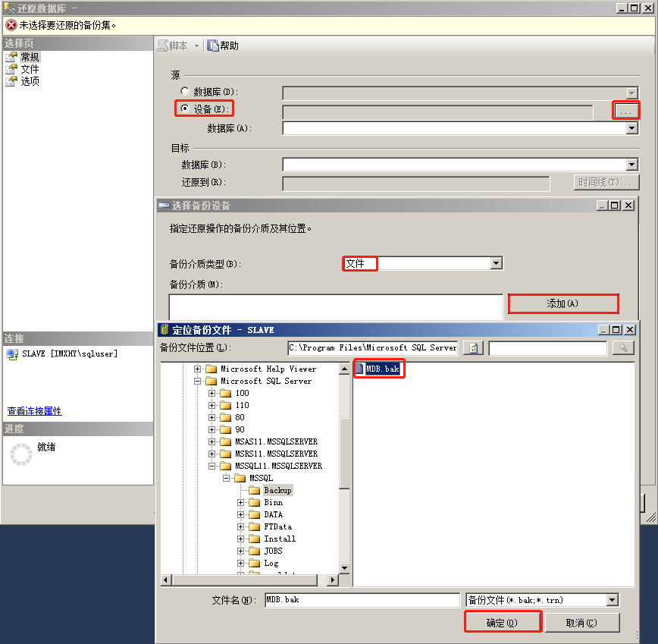Image resolution: width=658 pixels, height=644 pixels.
Task: Click the Microsoft SQL Server folder icon
Action: [x=211, y=382]
